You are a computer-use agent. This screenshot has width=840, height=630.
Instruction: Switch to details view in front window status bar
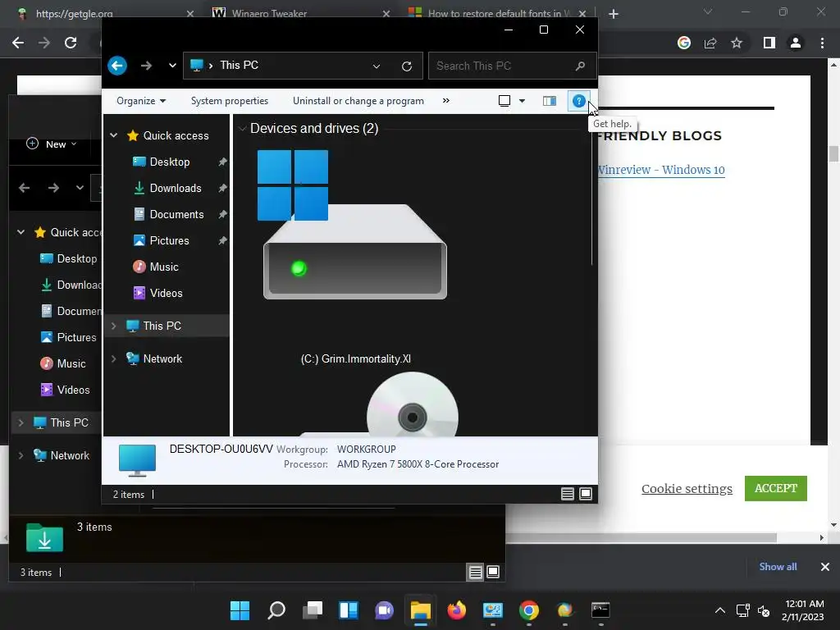coord(568,494)
